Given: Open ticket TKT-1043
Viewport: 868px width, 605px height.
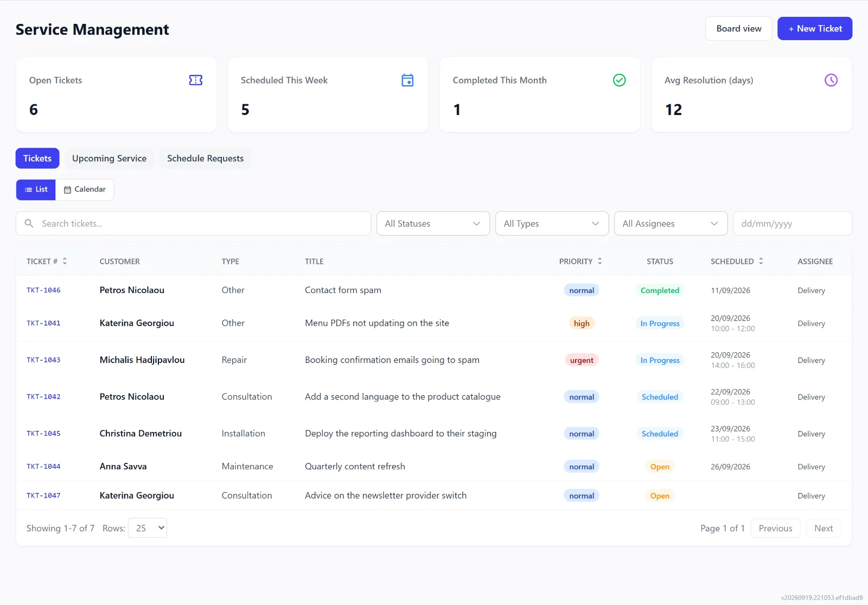Looking at the screenshot, I should 43,360.
